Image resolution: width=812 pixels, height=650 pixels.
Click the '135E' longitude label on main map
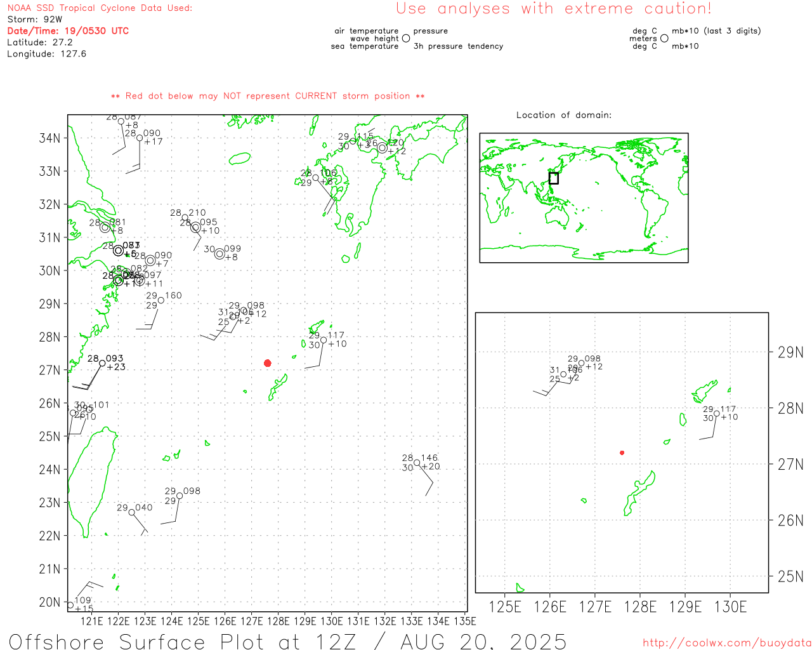(464, 621)
